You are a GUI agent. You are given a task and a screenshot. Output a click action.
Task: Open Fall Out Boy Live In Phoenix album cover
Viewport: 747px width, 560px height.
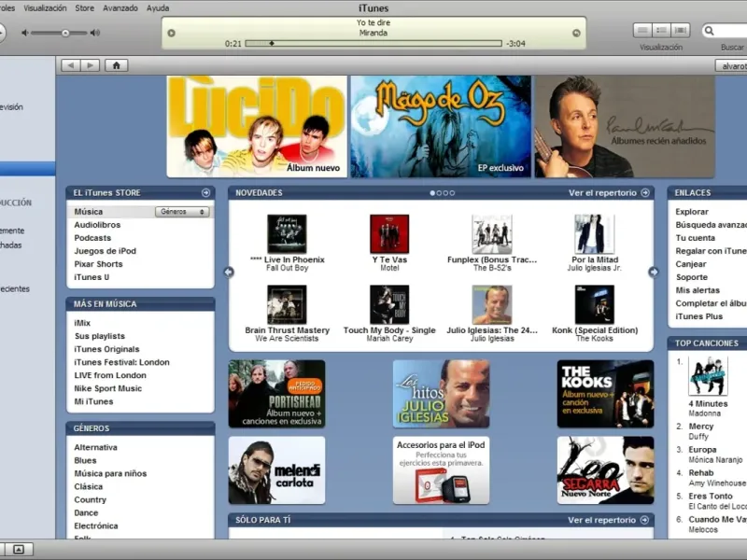point(287,234)
